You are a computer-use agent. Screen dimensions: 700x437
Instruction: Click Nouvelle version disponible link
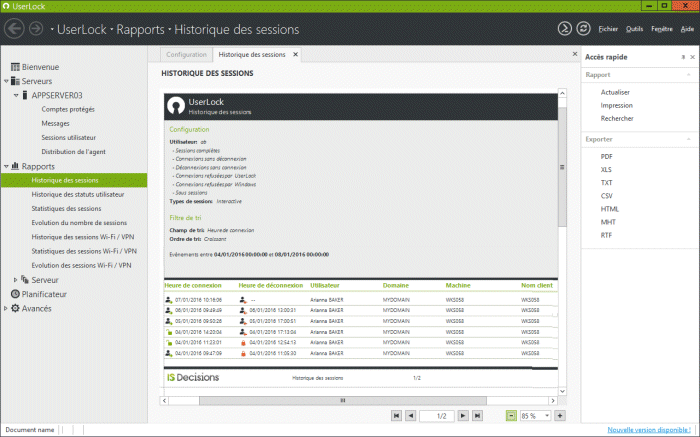point(649,429)
